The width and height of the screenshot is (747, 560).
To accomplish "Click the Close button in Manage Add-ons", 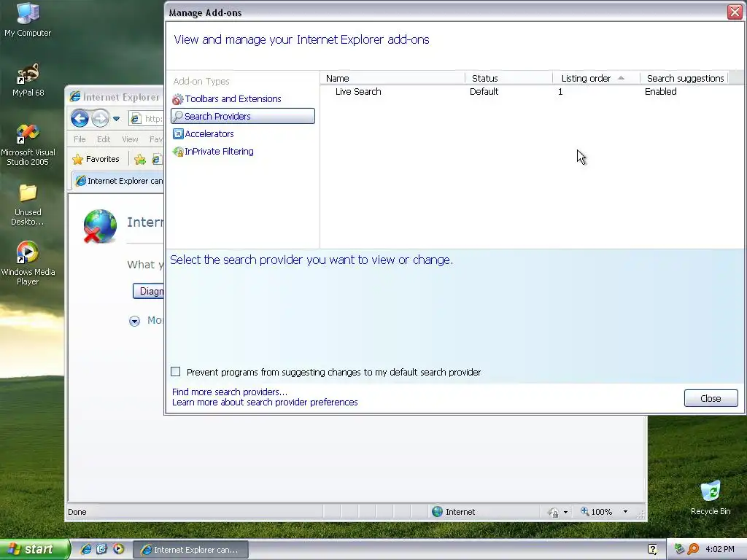I will pyautogui.click(x=711, y=398).
